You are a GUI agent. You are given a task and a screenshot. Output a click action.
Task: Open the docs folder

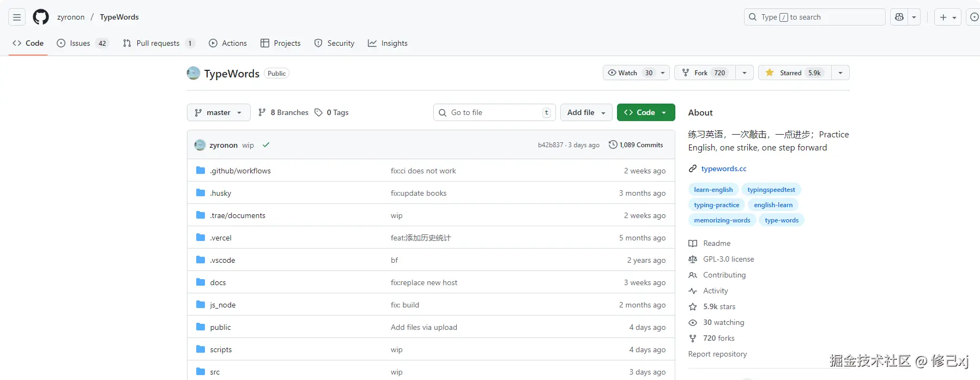coord(218,282)
